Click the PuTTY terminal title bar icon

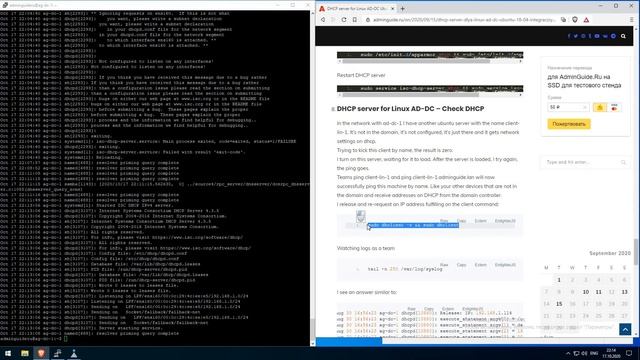coord(4,5)
